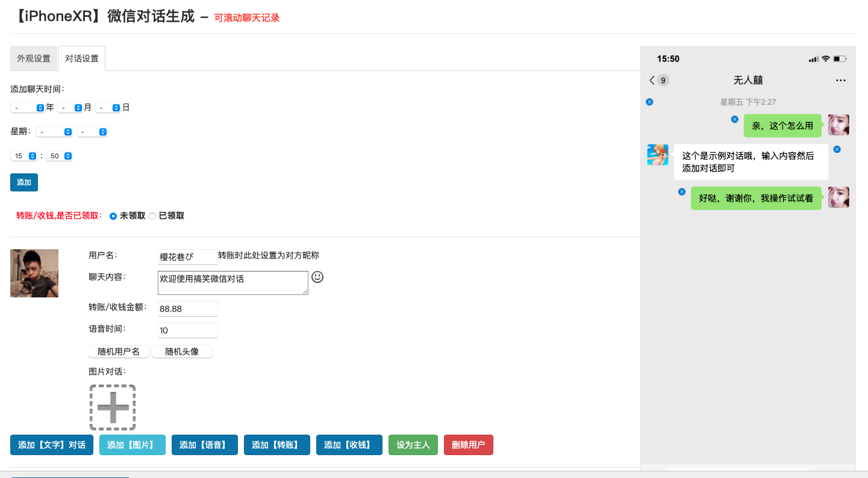
Task: Click 添加【收钱】 button
Action: 349,445
